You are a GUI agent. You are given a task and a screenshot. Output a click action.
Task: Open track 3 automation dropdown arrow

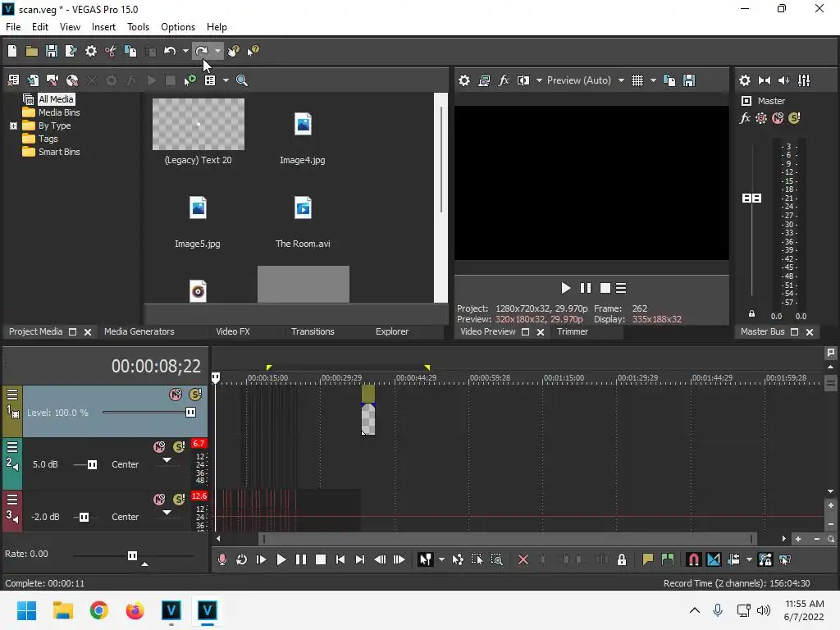point(167,513)
